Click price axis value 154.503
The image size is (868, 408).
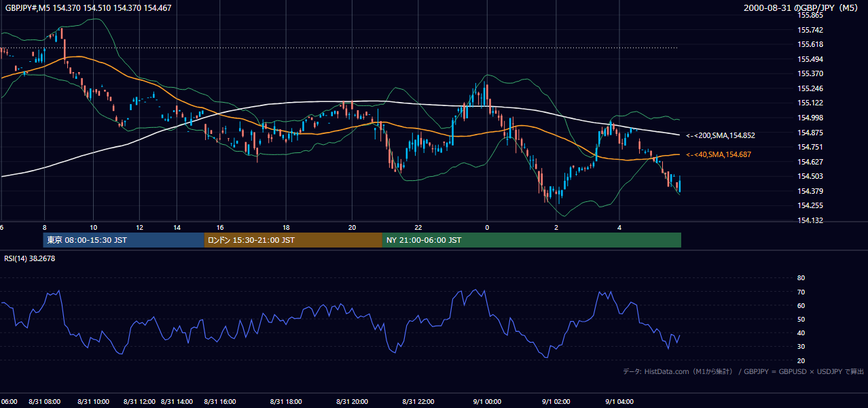click(x=810, y=176)
